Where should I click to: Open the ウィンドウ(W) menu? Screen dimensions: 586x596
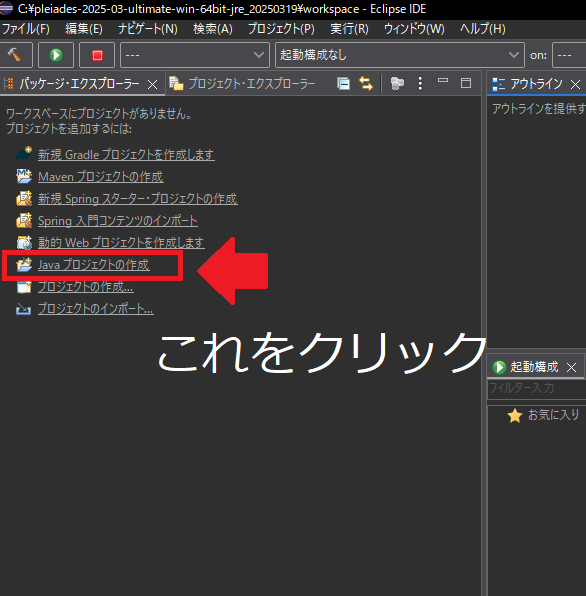[x=414, y=29]
